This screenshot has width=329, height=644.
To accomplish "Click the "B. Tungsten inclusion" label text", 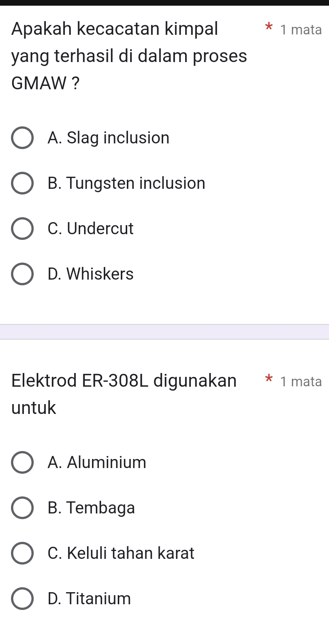I will [126, 183].
